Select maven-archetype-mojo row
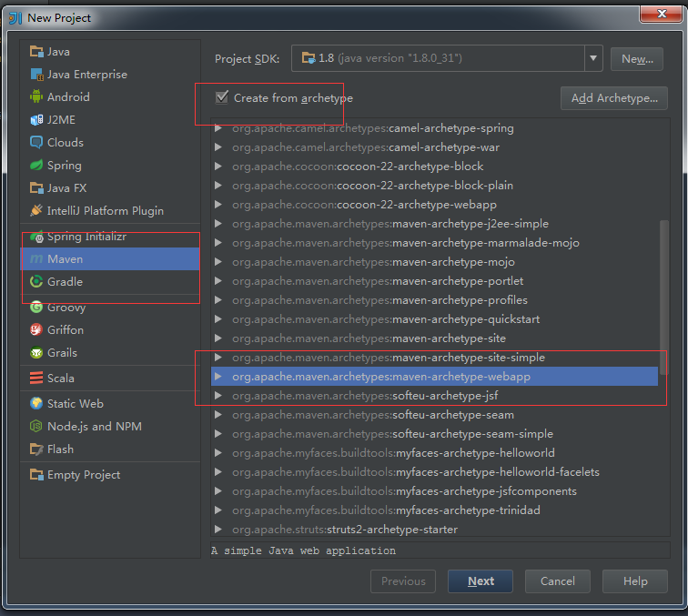 pos(434,262)
